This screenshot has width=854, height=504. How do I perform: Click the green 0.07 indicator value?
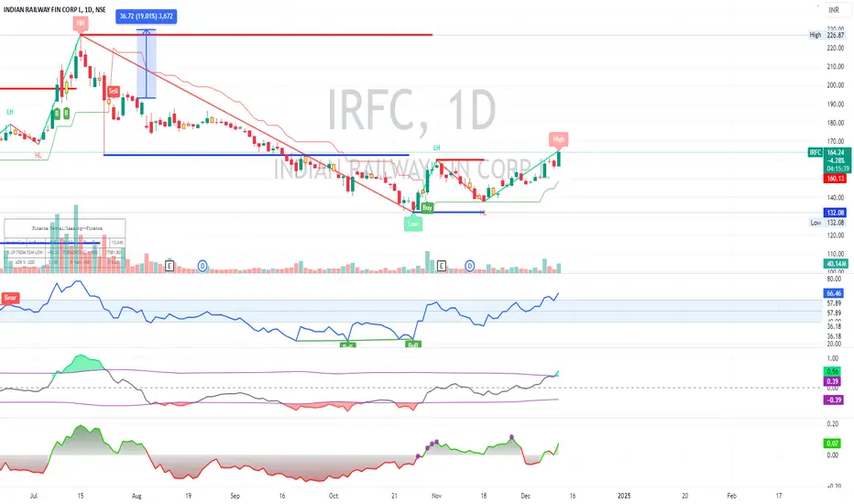[x=832, y=444]
